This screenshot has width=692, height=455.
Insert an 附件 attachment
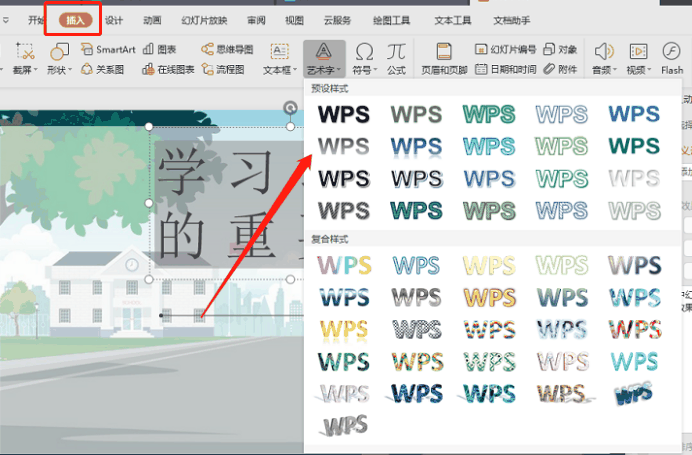(x=560, y=70)
